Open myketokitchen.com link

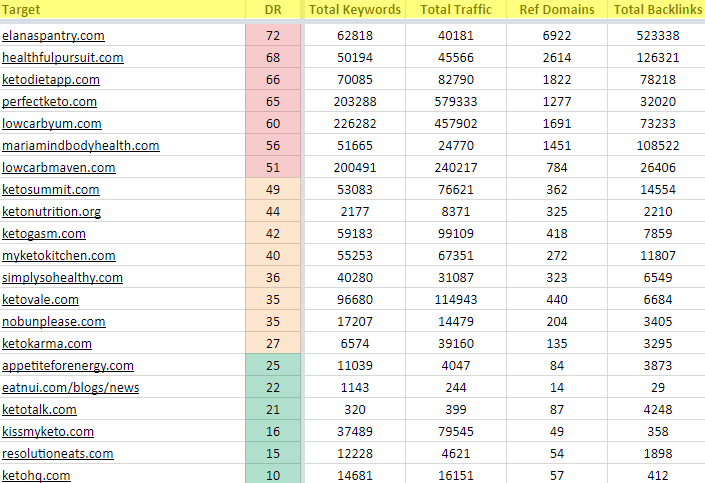[58, 256]
